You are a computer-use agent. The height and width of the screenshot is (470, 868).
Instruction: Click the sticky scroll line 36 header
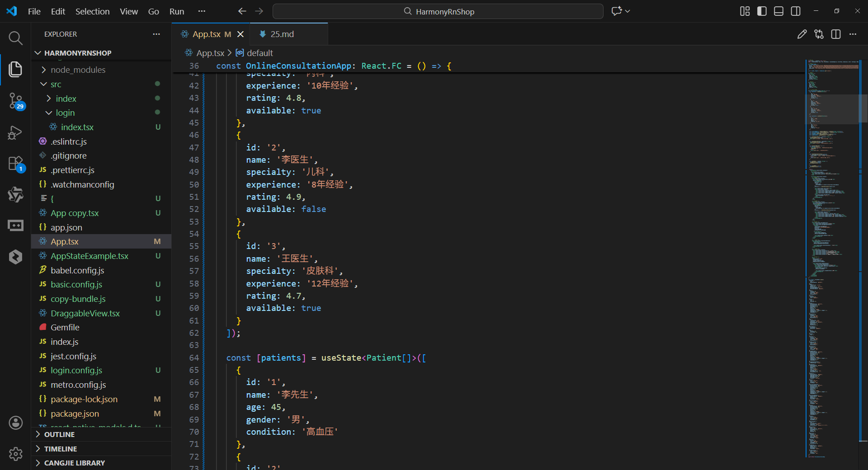tap(488, 66)
